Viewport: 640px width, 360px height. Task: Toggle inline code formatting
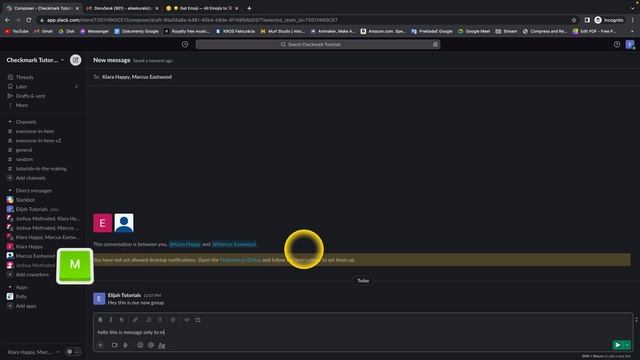coord(187,320)
